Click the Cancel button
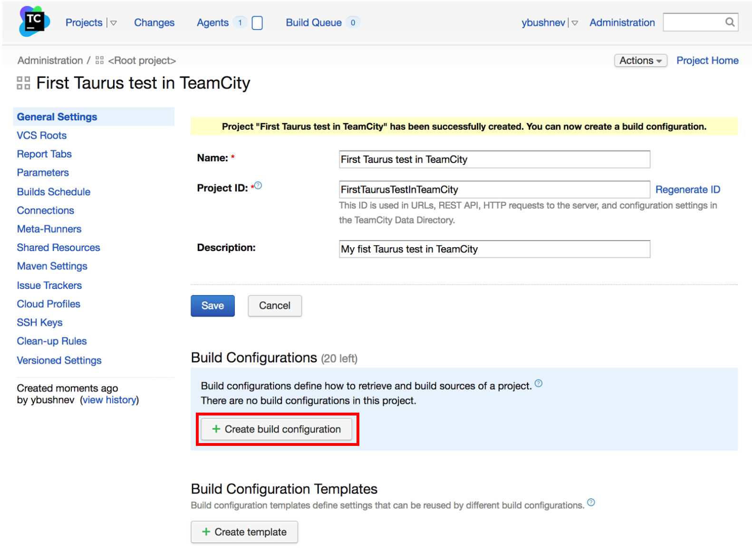Viewport: 752px width, 560px height. coord(275,306)
